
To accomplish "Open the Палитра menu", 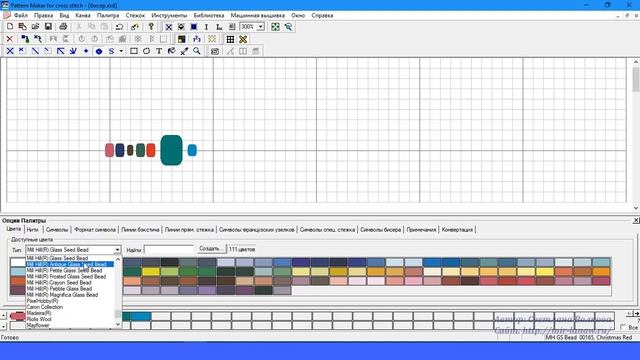I will (x=108, y=15).
